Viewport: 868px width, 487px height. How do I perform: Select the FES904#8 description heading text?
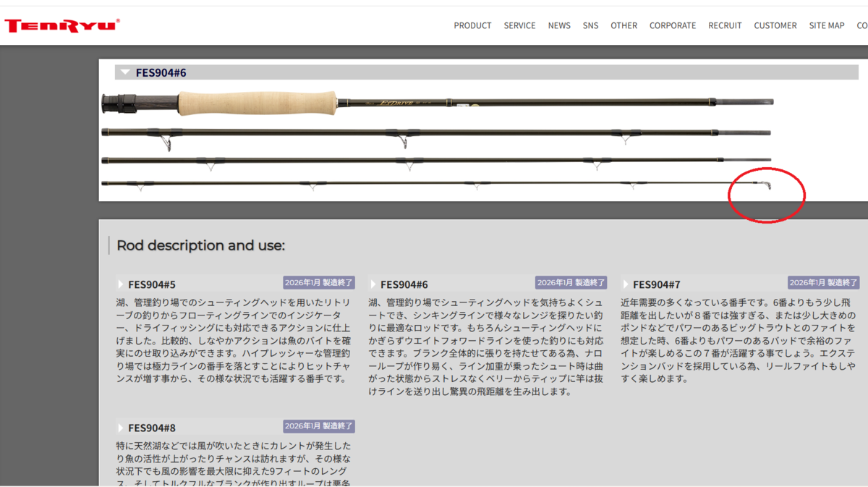pyautogui.click(x=152, y=428)
